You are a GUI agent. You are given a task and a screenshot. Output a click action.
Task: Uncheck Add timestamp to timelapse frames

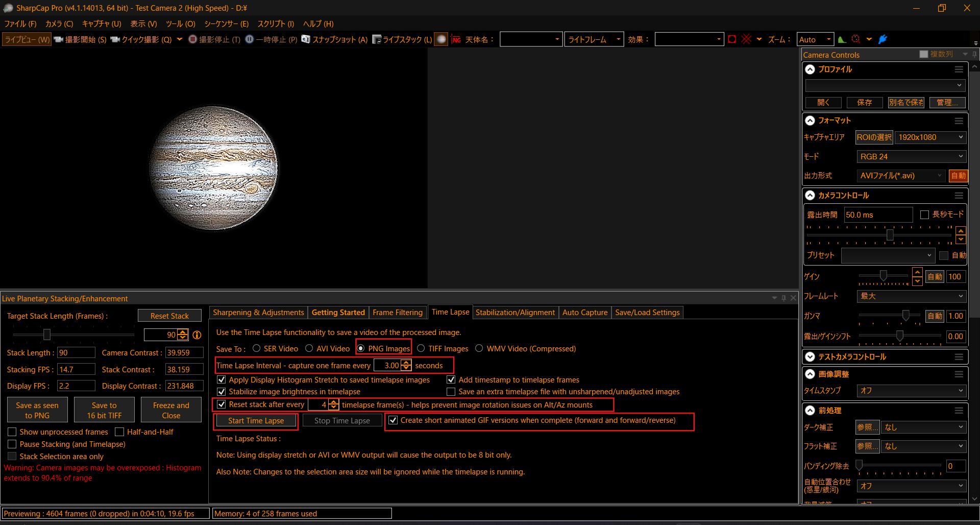click(x=451, y=380)
